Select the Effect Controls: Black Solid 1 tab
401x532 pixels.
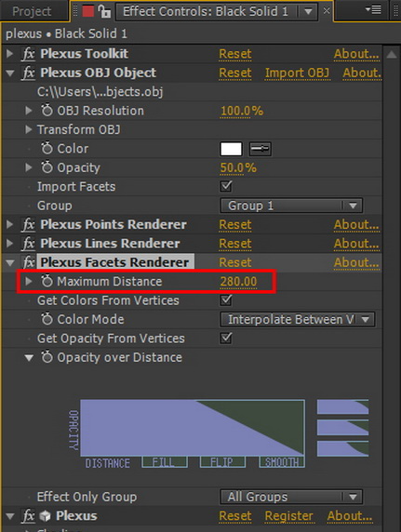206,11
